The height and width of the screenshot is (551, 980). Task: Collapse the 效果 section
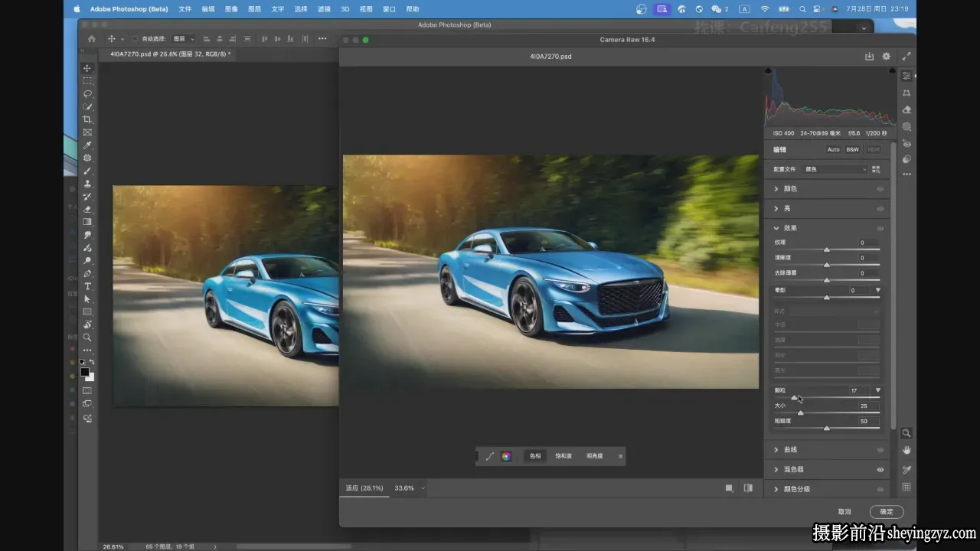(776, 228)
